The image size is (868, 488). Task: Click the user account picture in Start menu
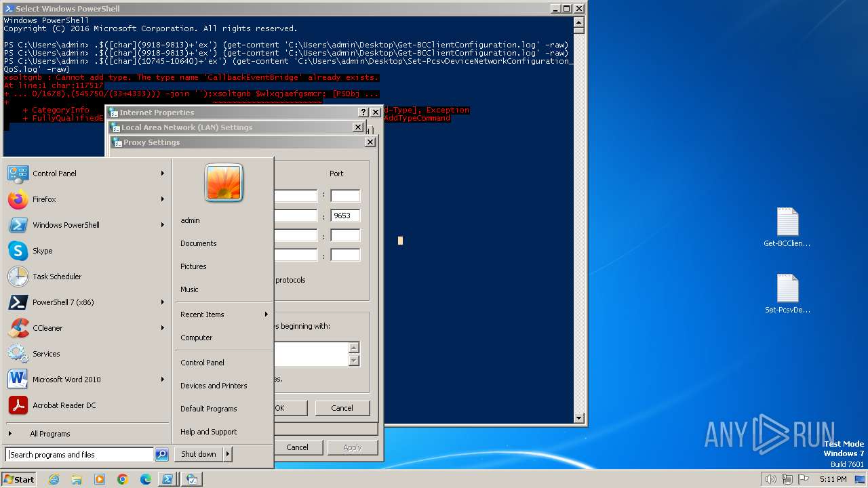[x=224, y=183]
